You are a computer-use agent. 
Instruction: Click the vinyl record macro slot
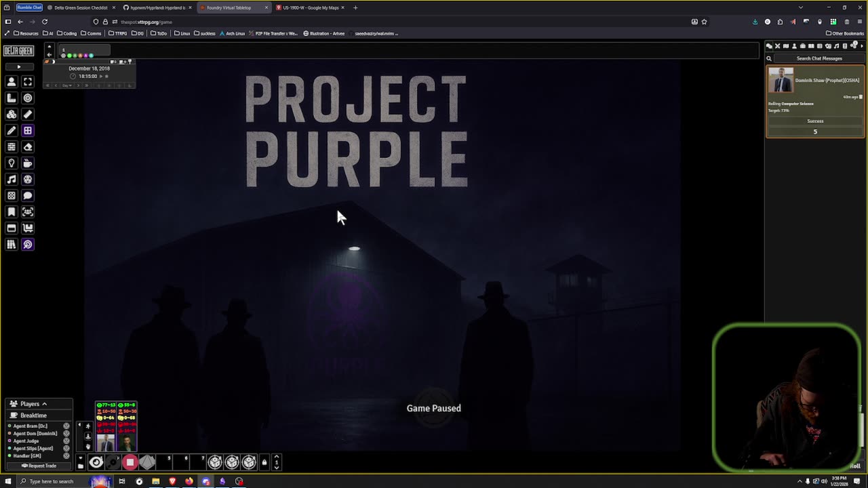(x=113, y=462)
